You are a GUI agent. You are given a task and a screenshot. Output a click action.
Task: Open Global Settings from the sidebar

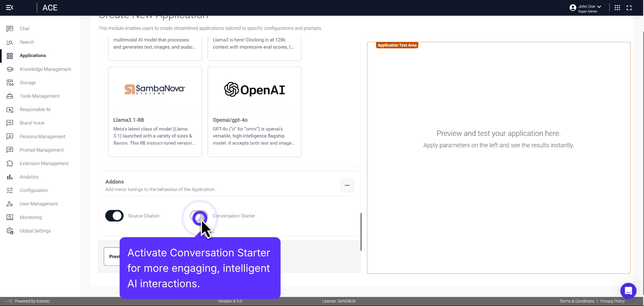tap(10, 231)
